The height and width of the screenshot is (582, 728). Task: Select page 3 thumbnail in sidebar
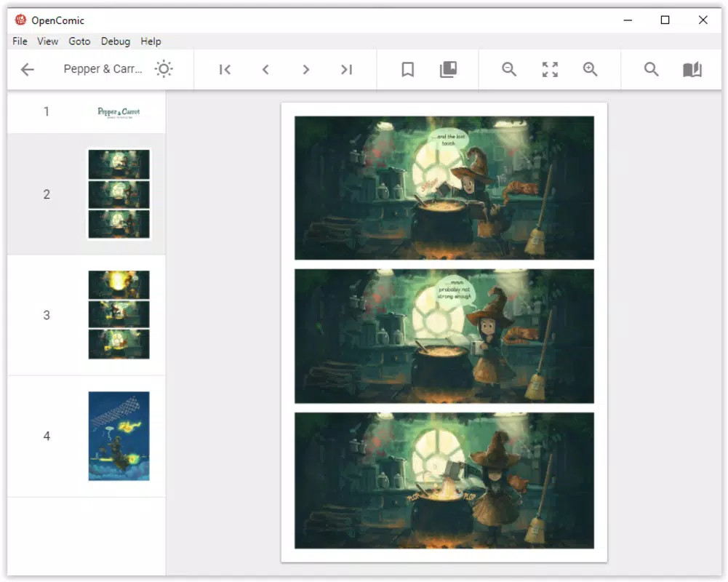119,315
